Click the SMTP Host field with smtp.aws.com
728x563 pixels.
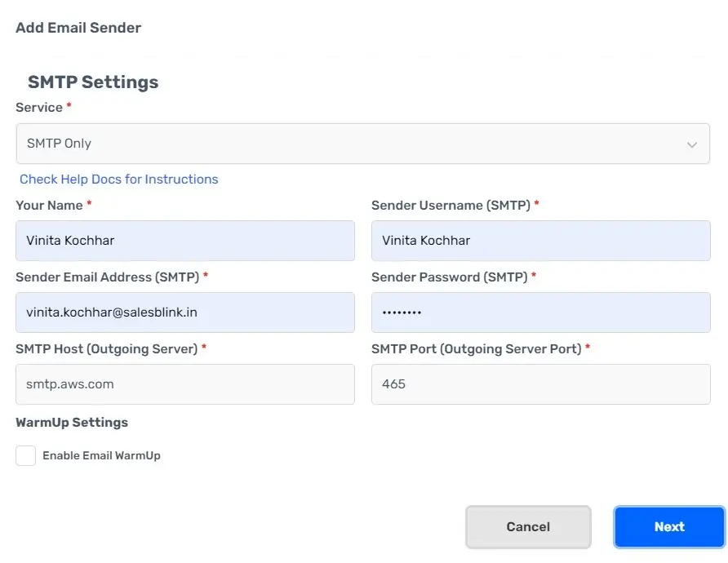pos(185,384)
